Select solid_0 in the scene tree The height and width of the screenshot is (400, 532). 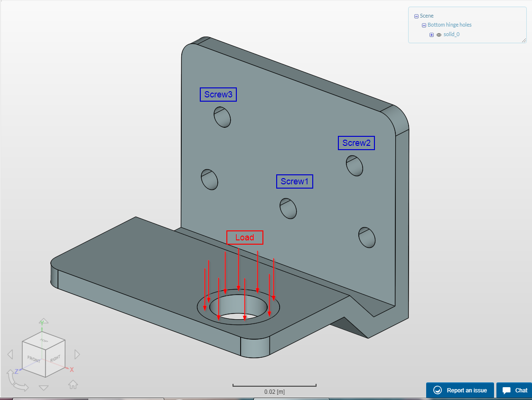tap(451, 34)
